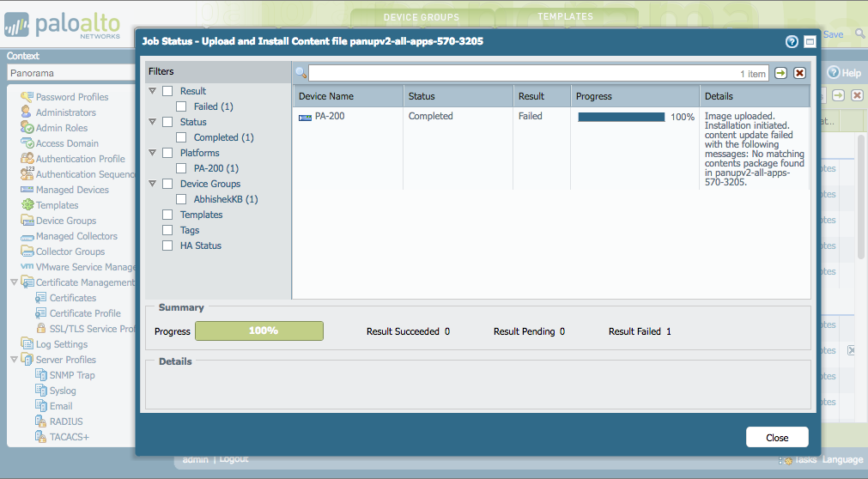Sort by Details column header
868x479 pixels.
click(755, 96)
